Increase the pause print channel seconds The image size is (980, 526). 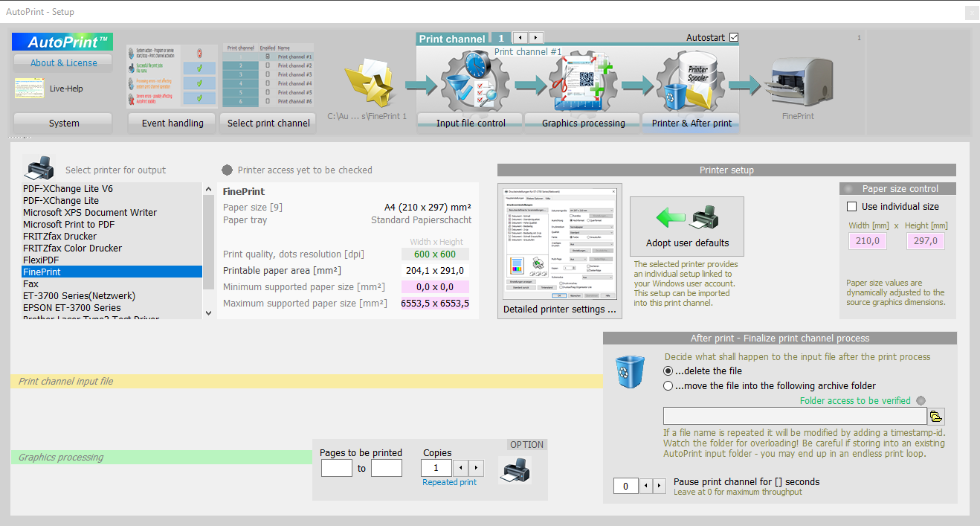(660, 486)
